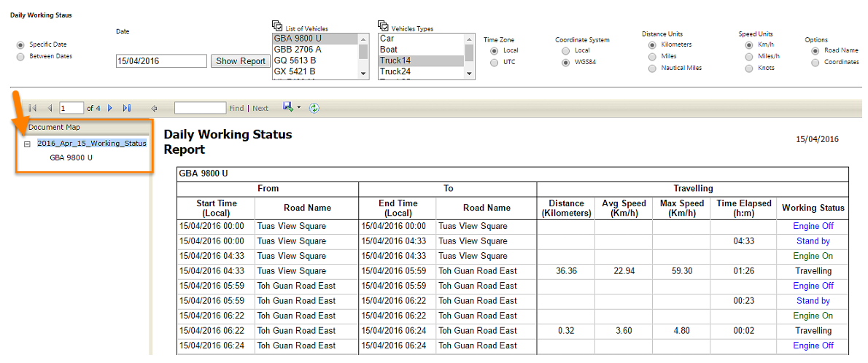The height and width of the screenshot is (363, 868).
Task: Click select-all icon for Vehicles Types
Action: pyautogui.click(x=384, y=26)
